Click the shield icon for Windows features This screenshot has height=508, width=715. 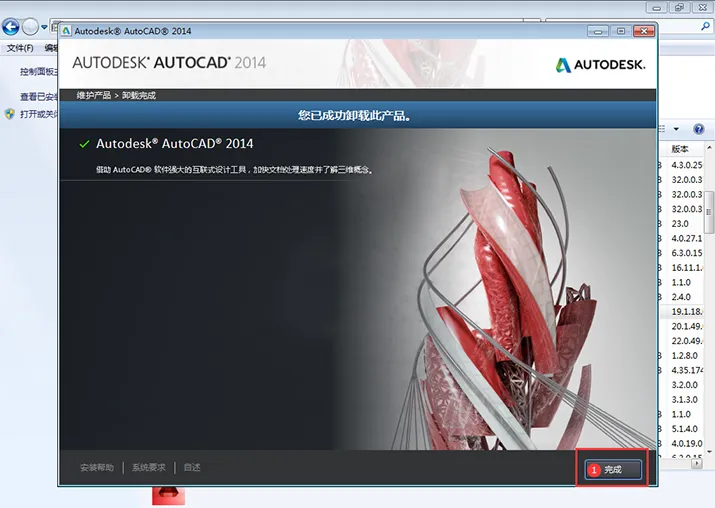10,114
